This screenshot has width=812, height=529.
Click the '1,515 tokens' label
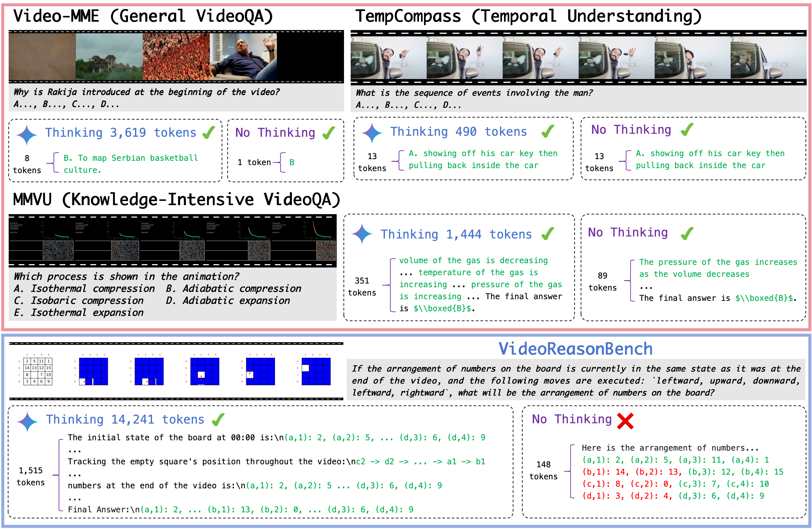[x=31, y=476]
